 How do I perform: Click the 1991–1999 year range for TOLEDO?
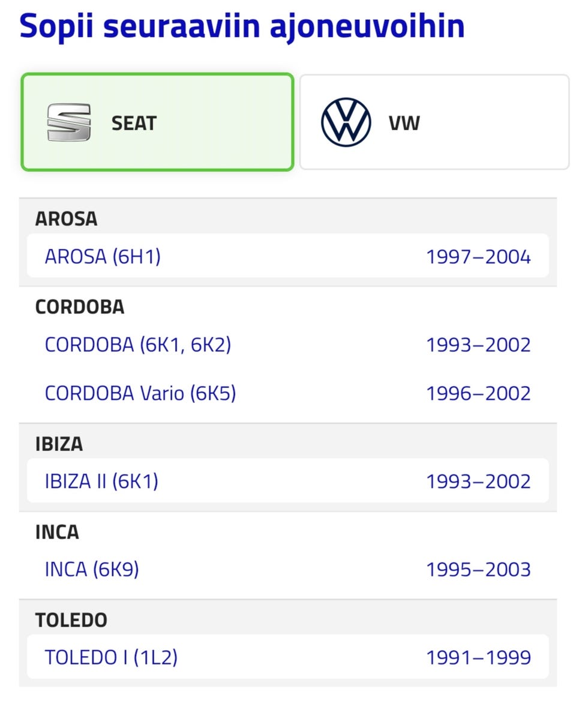478,658
